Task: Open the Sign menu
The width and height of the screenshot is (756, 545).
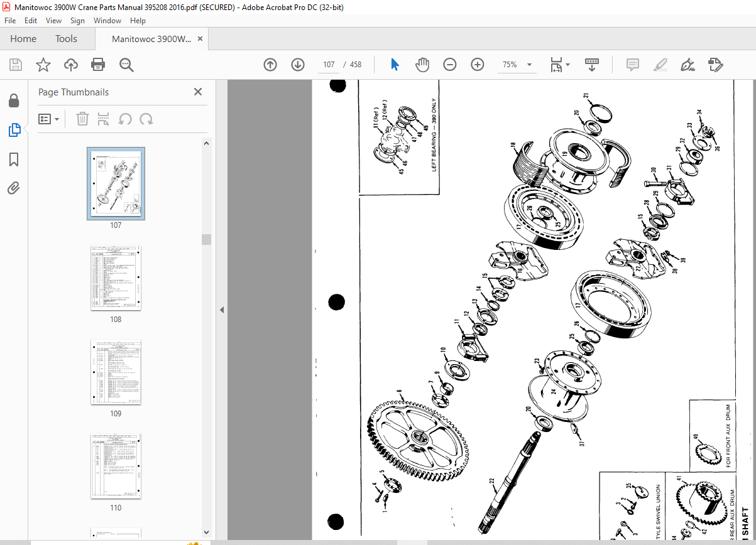Action: [77, 21]
